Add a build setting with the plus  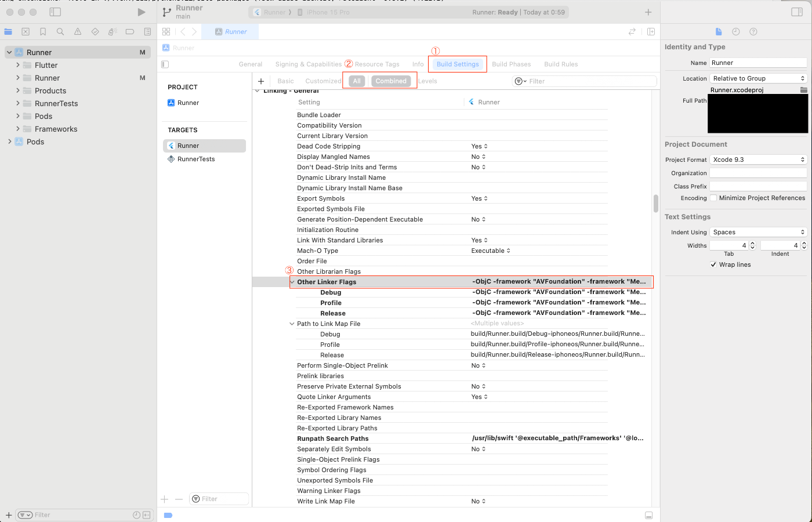pyautogui.click(x=261, y=81)
